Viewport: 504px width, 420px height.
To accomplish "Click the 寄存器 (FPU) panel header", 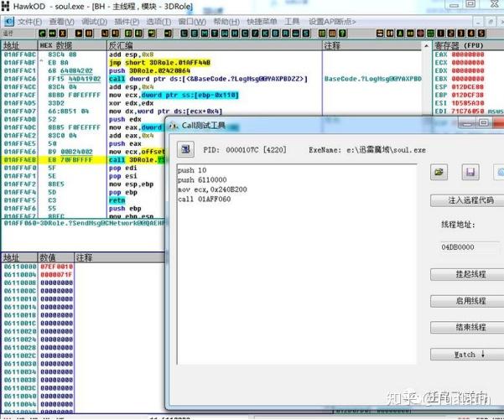I will coord(468,45).
